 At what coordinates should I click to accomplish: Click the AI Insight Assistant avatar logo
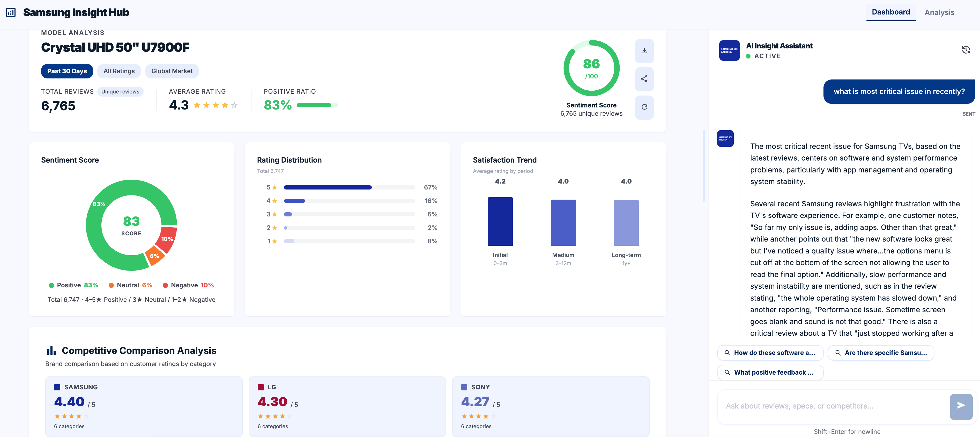pos(729,50)
